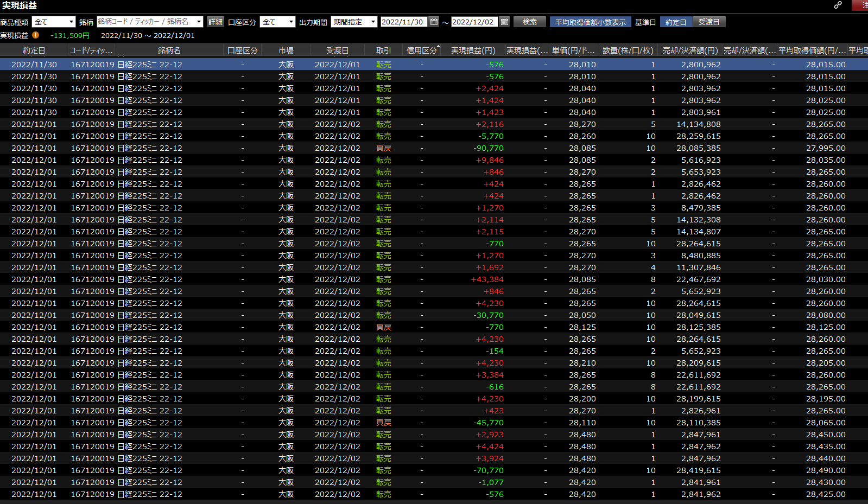The height and width of the screenshot is (504, 868).
Task: Click the 詳細 button
Action: pos(216,22)
